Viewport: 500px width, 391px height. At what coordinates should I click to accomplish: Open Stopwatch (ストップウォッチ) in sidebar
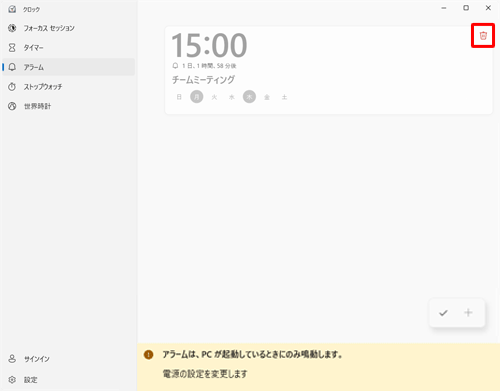[68, 87]
